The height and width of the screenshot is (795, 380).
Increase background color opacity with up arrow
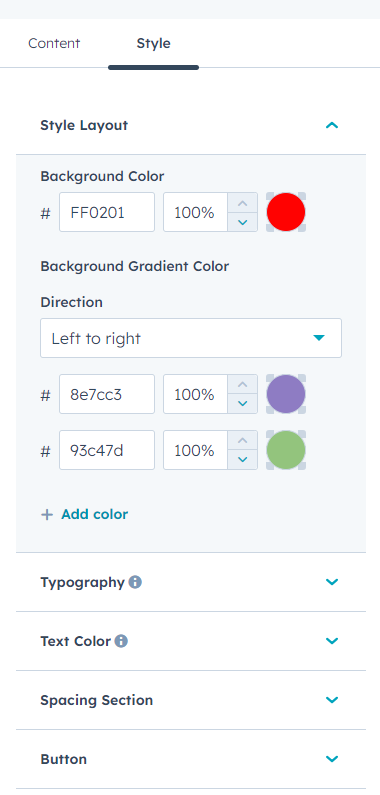[x=243, y=203]
